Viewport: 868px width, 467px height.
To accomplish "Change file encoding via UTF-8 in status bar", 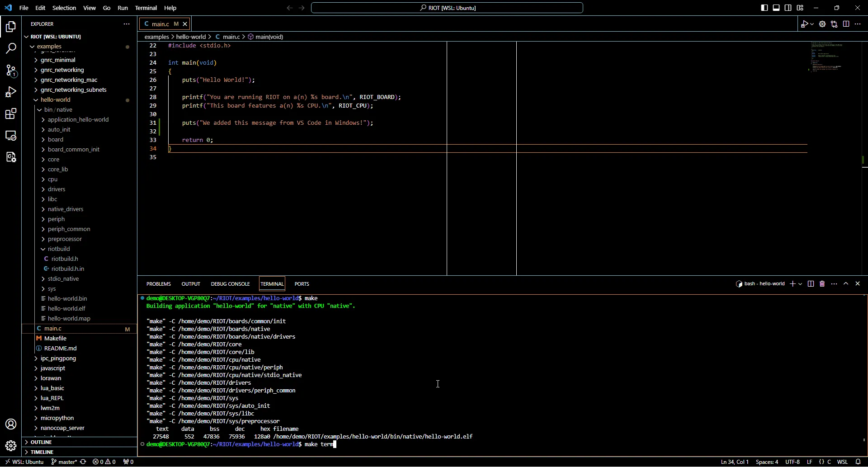I will click(x=793, y=462).
